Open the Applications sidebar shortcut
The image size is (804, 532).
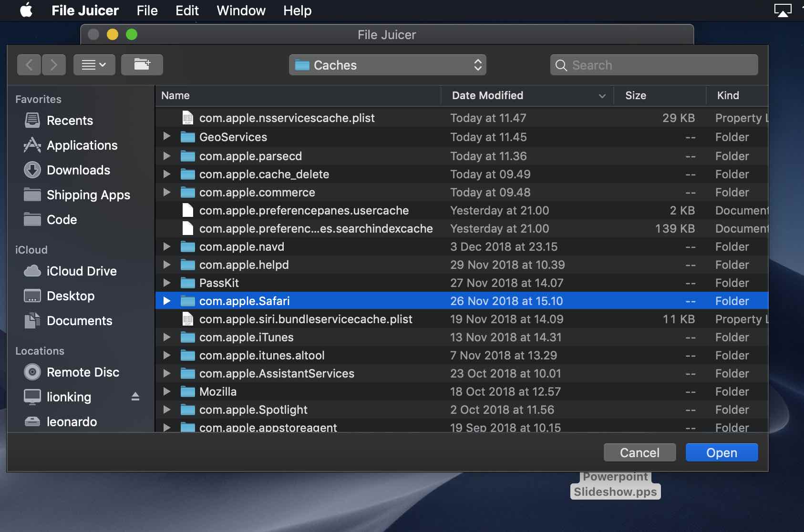pos(82,145)
